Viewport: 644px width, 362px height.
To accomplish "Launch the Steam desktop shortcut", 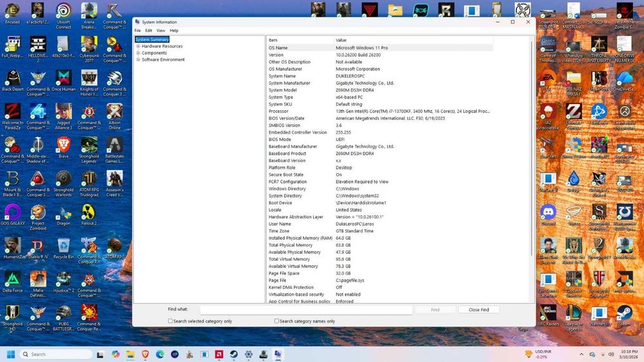I will [624, 316].
